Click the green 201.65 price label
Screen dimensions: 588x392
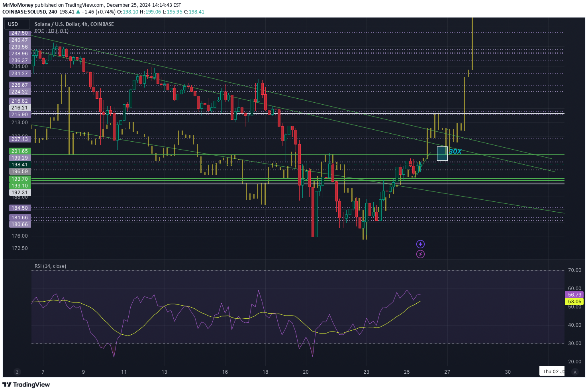pos(20,151)
